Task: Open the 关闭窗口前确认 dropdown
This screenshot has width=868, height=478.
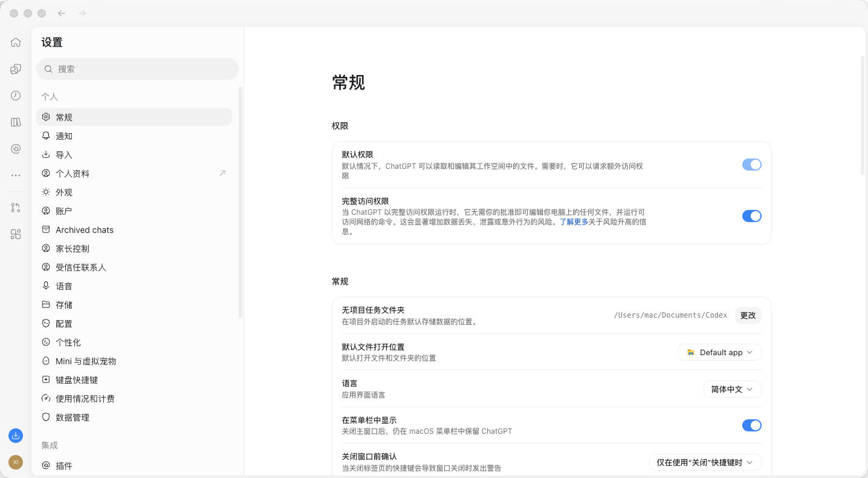Action: (705, 462)
